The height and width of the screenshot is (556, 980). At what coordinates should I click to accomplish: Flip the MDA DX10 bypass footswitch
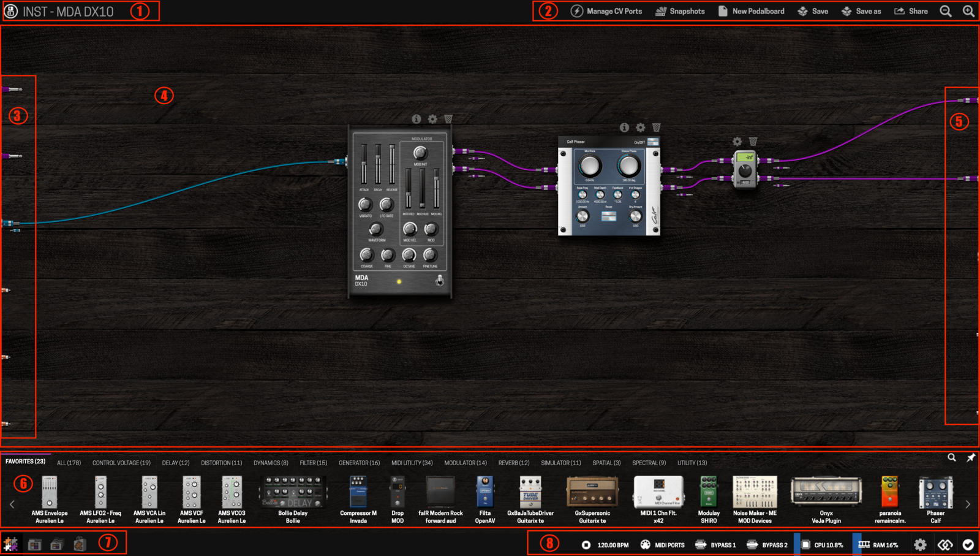click(439, 281)
